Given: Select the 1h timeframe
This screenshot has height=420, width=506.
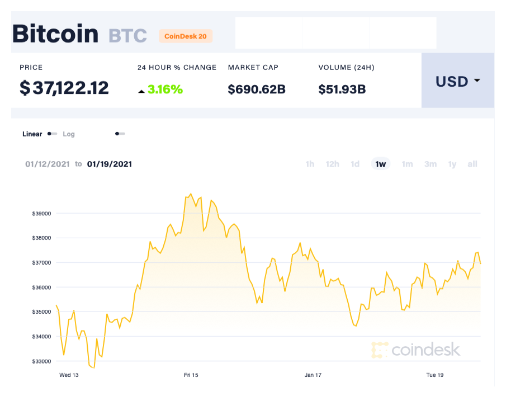Looking at the screenshot, I should (310, 164).
